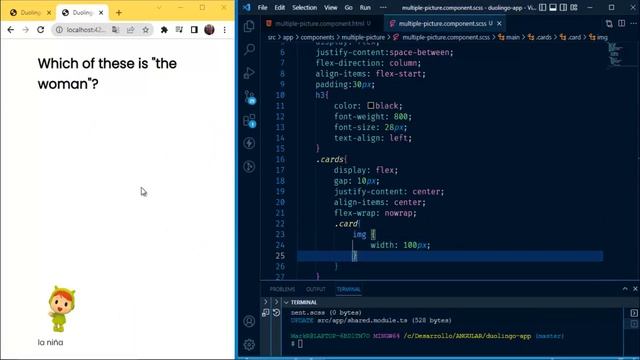Open the Explorer view in VS Code
The height and width of the screenshot is (360, 640).
(249, 26)
